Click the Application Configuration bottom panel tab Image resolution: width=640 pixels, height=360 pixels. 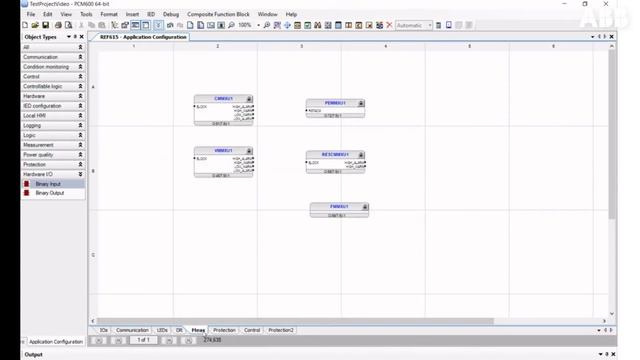(56, 342)
